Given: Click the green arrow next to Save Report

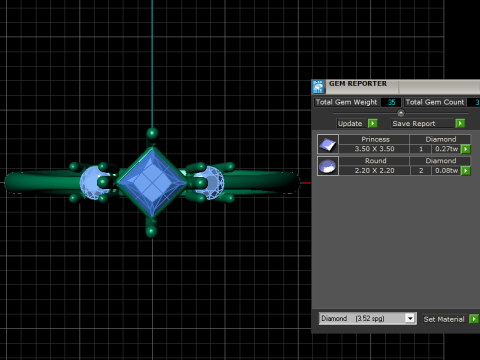Looking at the screenshot, I should (460, 124).
